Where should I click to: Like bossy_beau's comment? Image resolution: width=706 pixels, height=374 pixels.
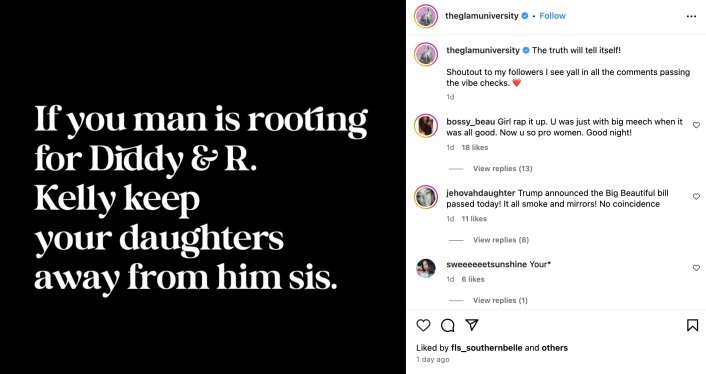pos(696,125)
